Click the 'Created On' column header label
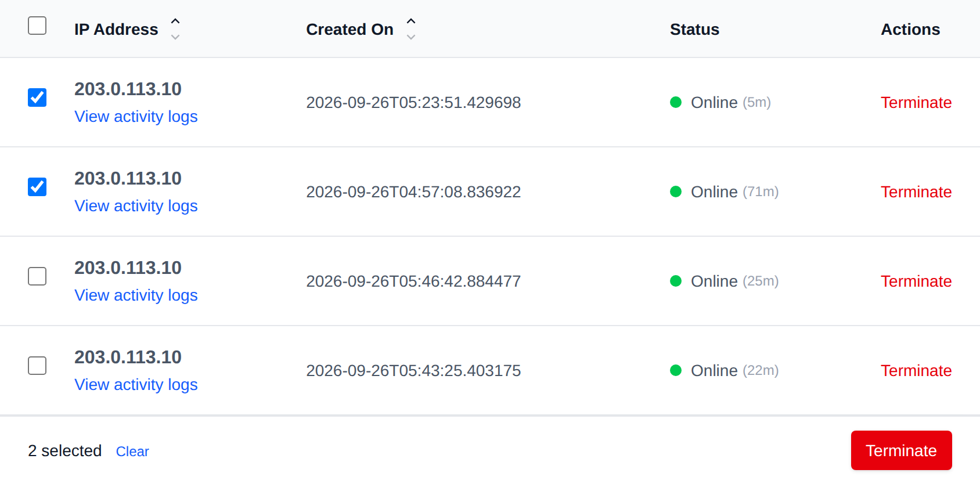This screenshot has width=980, height=484. coord(350,30)
